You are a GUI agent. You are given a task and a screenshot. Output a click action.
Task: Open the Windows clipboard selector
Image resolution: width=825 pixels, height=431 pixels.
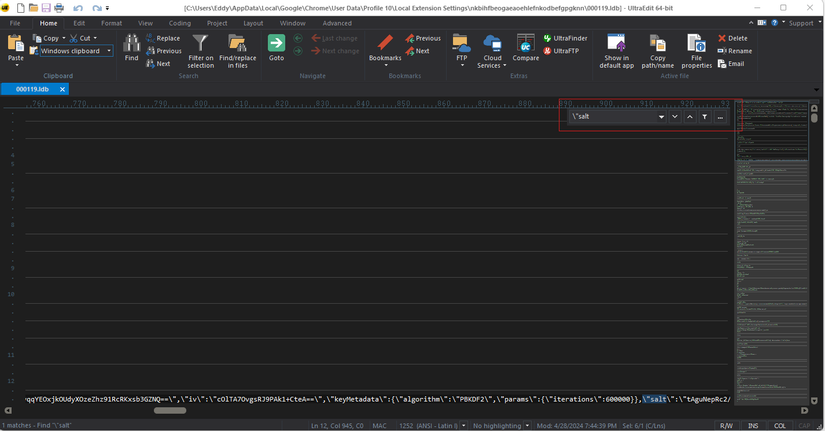coord(76,51)
